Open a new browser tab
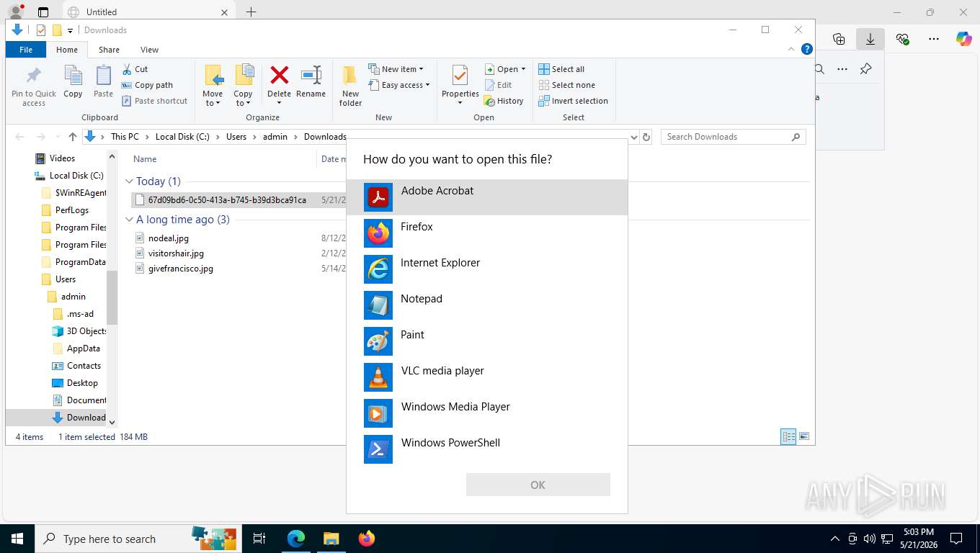The image size is (980, 553). [251, 12]
